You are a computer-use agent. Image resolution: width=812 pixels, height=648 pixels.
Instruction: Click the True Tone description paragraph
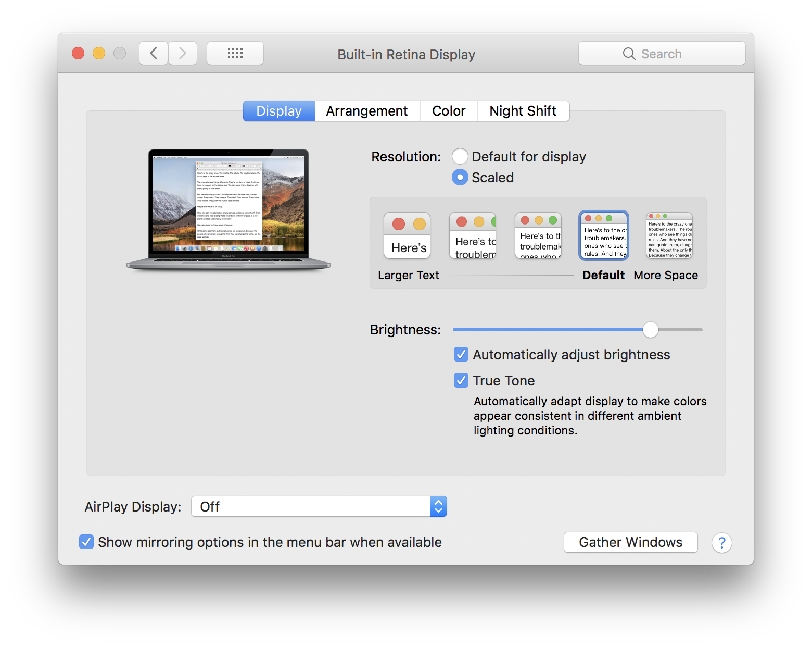590,416
